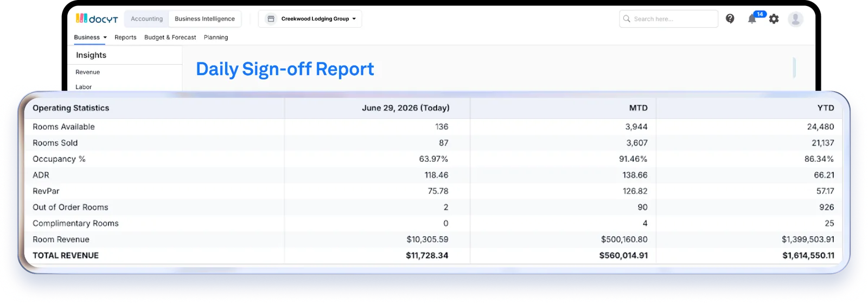
Task: Click the YTD column header
Action: pos(826,108)
